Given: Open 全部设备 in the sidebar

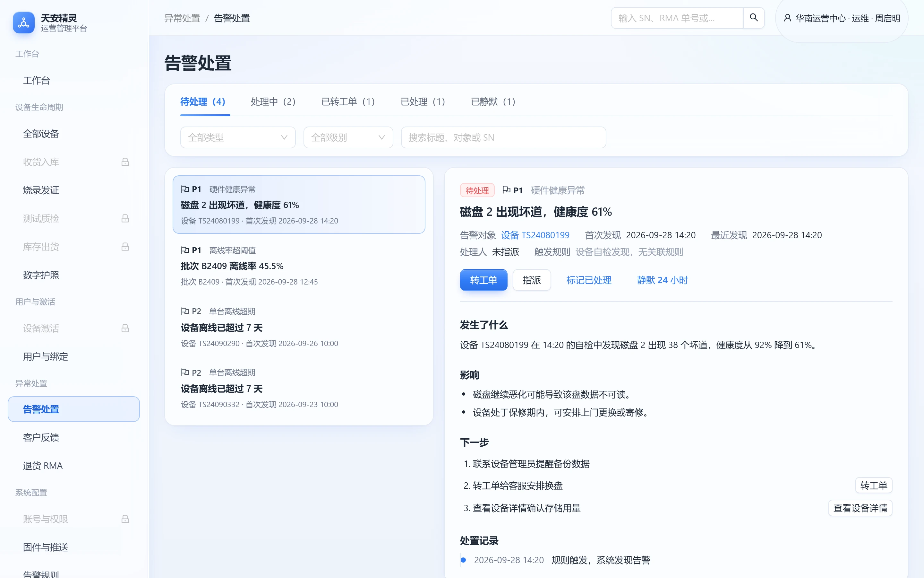Looking at the screenshot, I should [x=74, y=134].
